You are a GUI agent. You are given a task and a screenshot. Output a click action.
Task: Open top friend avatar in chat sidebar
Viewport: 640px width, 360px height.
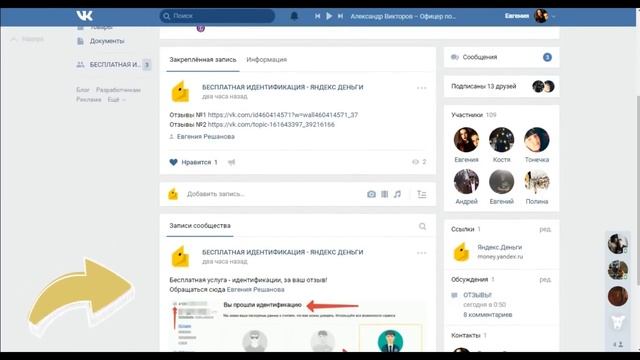[x=618, y=244]
